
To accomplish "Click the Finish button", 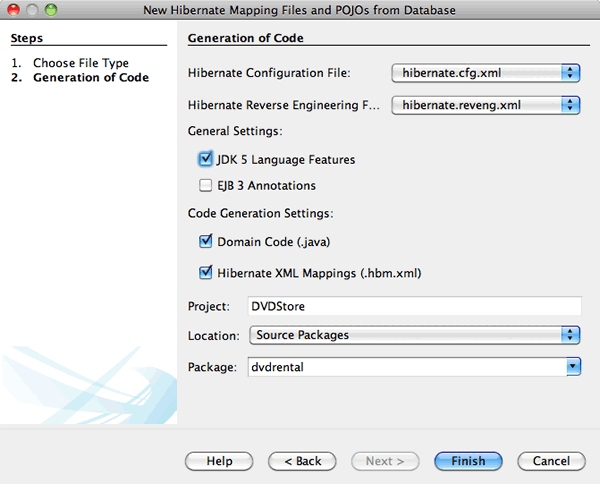I will (x=468, y=461).
